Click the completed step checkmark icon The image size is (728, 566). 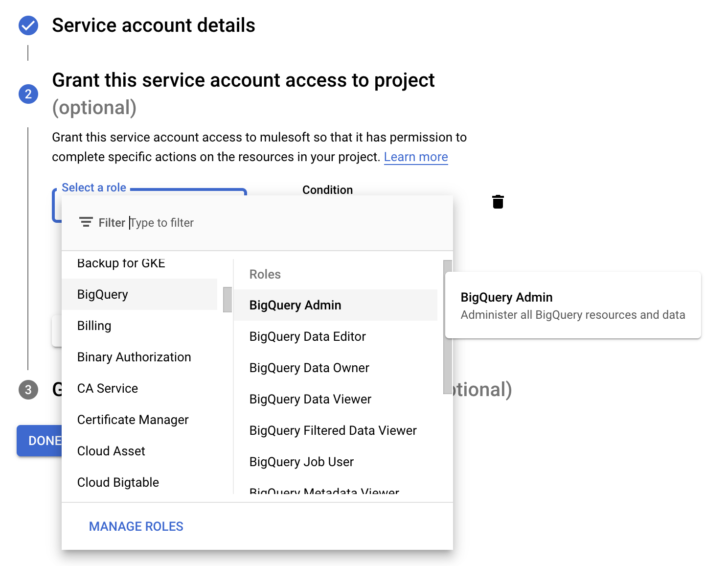click(x=28, y=25)
